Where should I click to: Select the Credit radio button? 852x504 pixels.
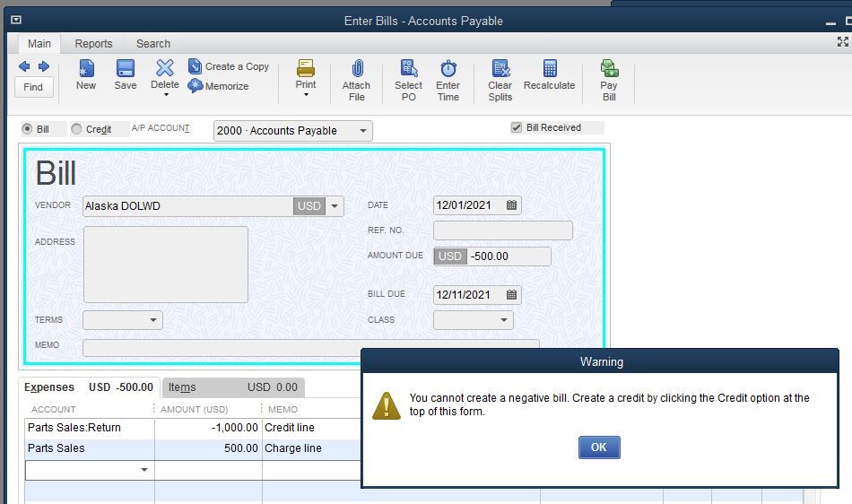76,129
